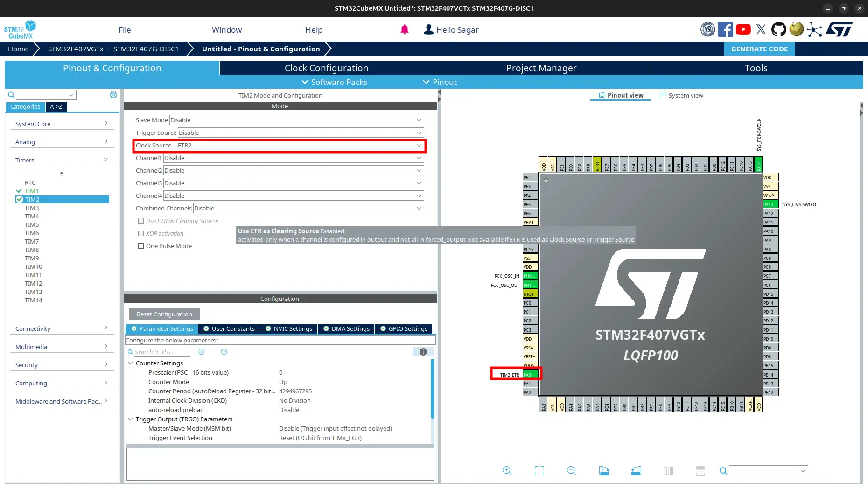Toggle the horizontal split view icon

pyautogui.click(x=700, y=471)
